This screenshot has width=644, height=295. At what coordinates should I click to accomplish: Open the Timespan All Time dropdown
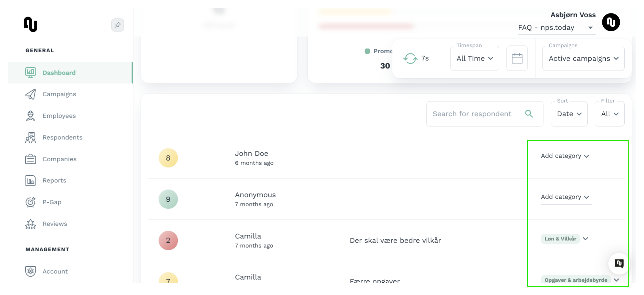tap(475, 58)
